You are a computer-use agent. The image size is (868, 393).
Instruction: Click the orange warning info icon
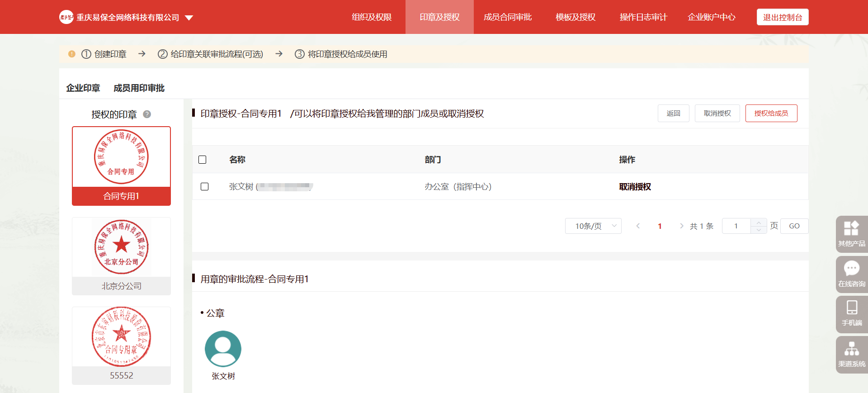71,54
